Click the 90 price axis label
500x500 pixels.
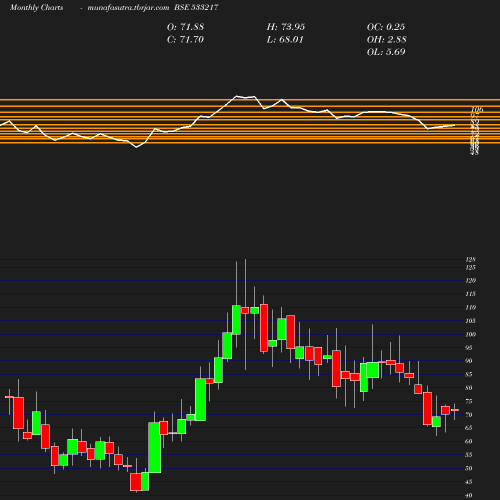469,361
